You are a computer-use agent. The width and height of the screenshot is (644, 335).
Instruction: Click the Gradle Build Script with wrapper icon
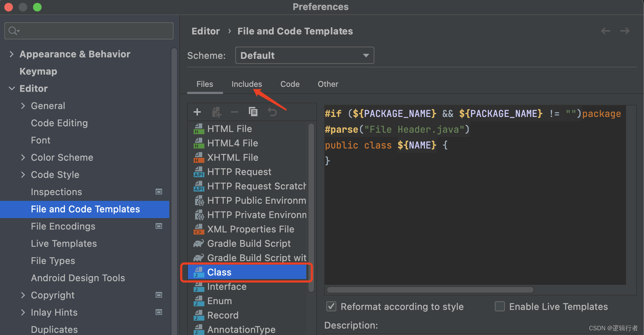point(199,258)
